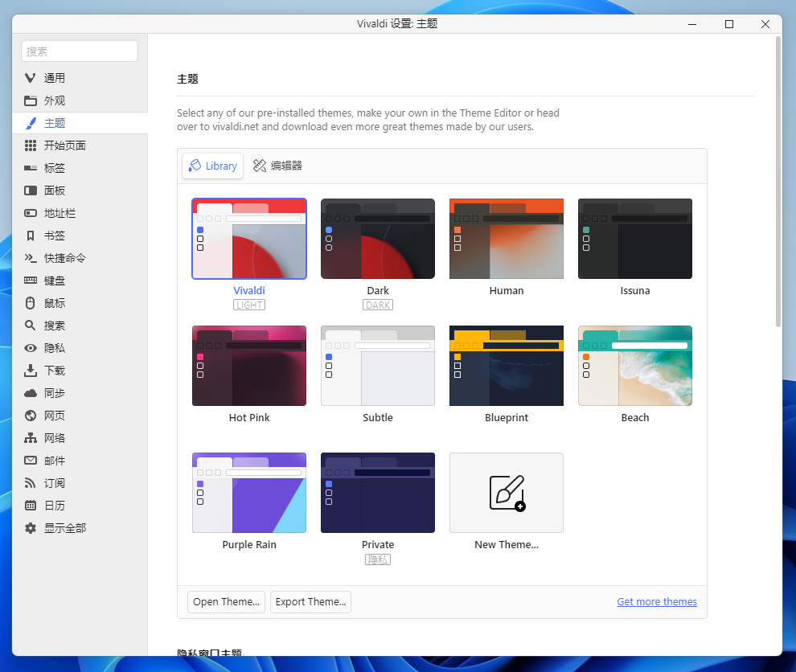The height and width of the screenshot is (672, 796).
Task: Select the Dark theme thumbnail
Action: point(378,239)
